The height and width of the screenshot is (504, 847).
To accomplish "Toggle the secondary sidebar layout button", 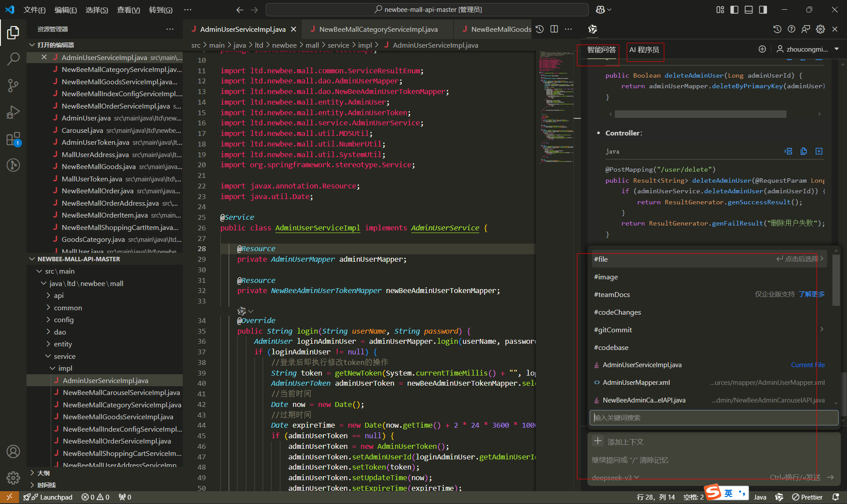I will [x=763, y=10].
